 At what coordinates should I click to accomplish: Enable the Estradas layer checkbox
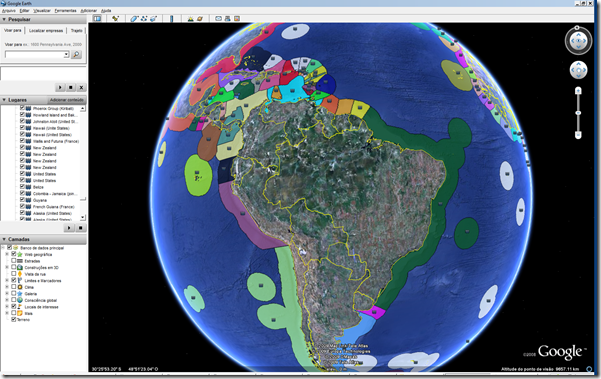tap(14, 261)
